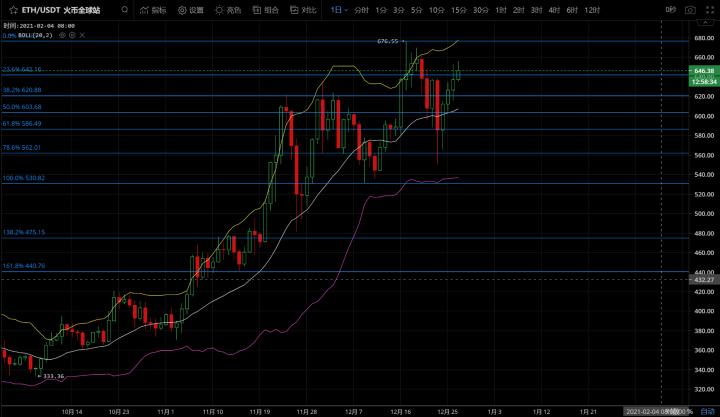Open the 设置 chart settings
720x417 pixels.
[x=191, y=10]
